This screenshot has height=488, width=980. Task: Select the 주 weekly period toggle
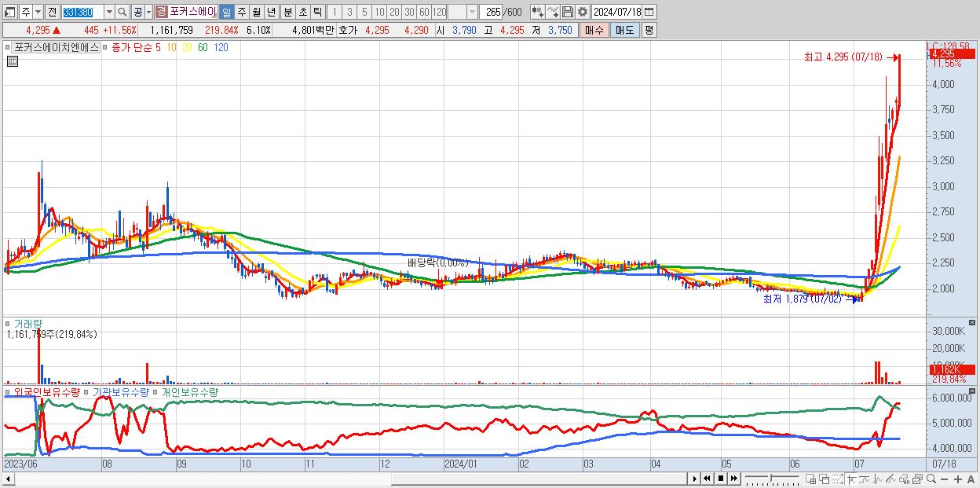tap(241, 12)
